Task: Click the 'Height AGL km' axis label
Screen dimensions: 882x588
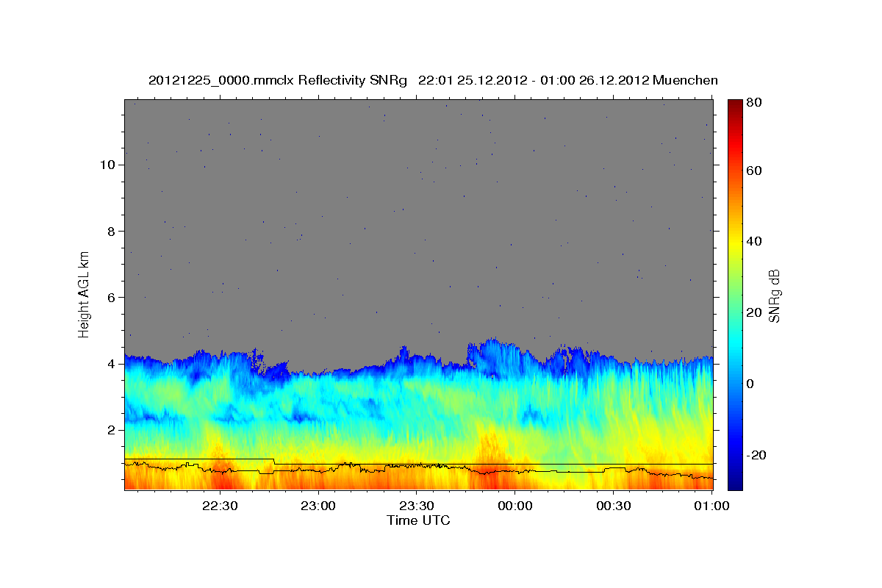Action: click(84, 294)
